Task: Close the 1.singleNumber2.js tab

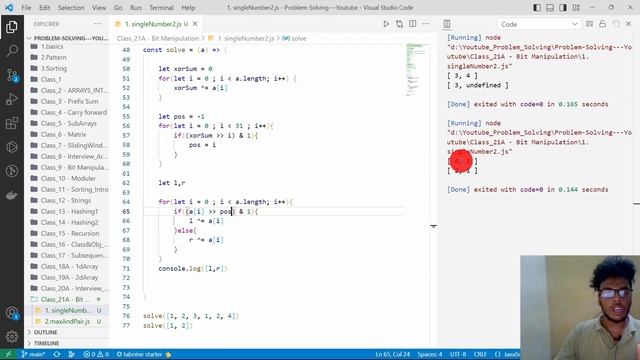Action: [x=195, y=24]
